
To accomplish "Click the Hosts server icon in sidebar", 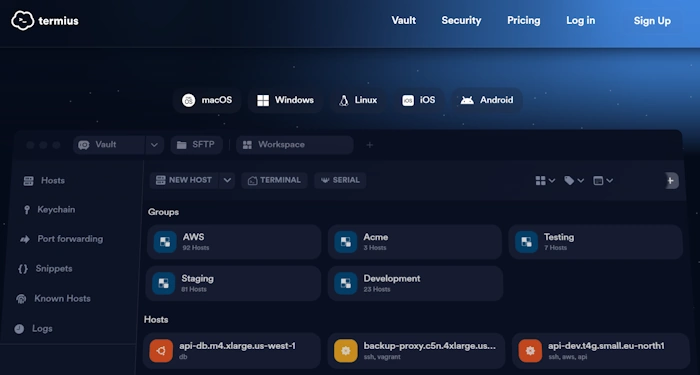I will pyautogui.click(x=29, y=181).
